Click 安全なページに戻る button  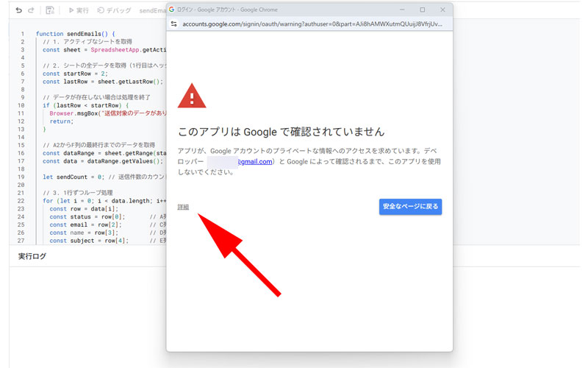click(x=410, y=207)
